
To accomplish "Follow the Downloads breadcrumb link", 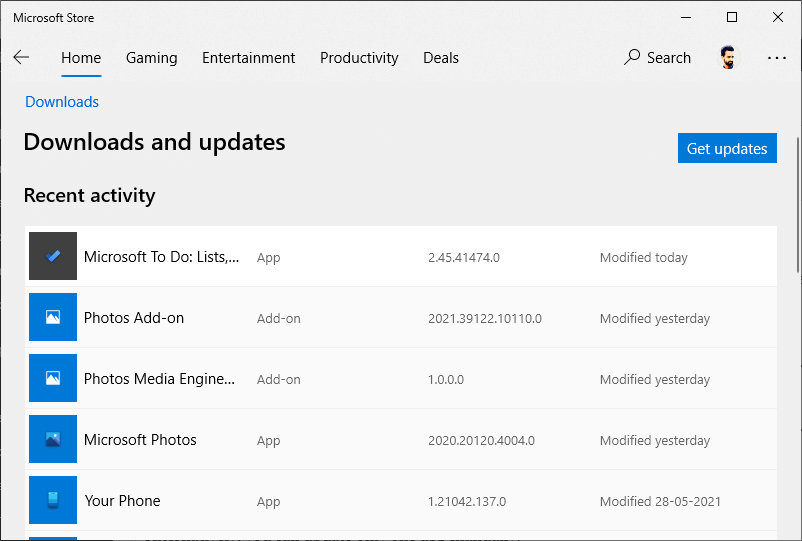I will click(x=62, y=102).
